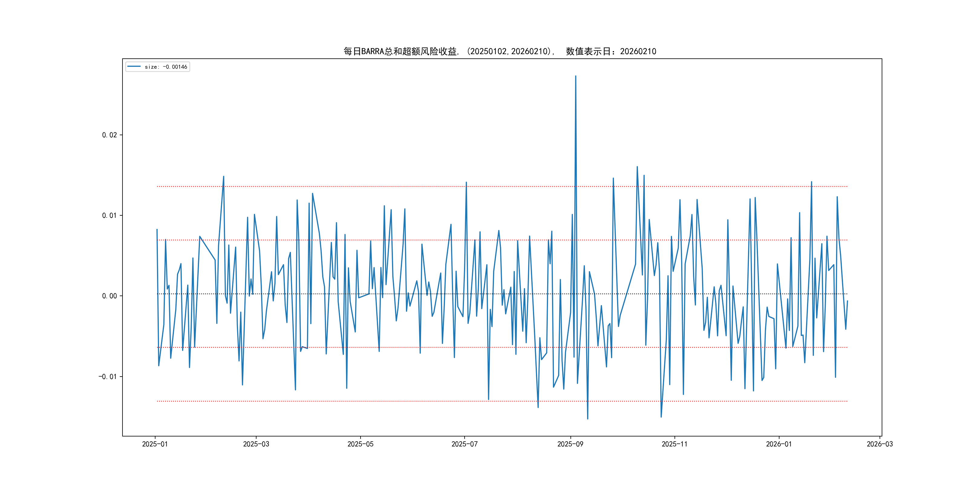Click the -0.01 y-axis tick label
The height and width of the screenshot is (490, 980).
[108, 377]
